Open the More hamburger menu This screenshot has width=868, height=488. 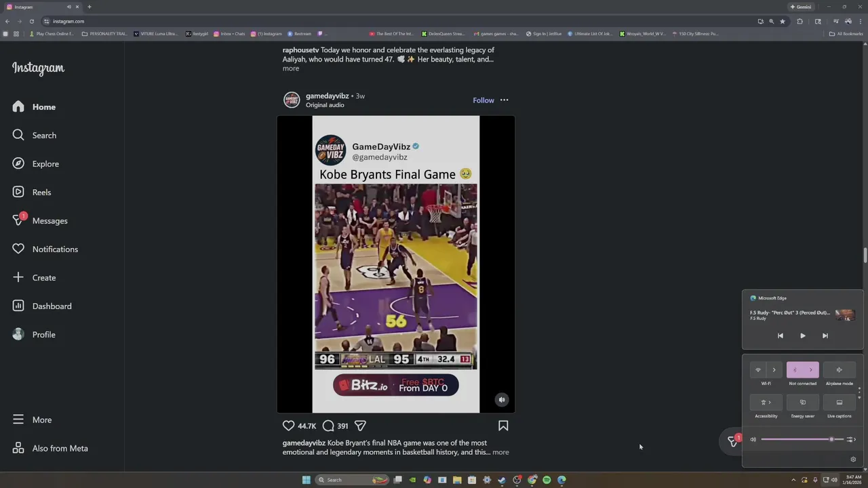(x=32, y=420)
